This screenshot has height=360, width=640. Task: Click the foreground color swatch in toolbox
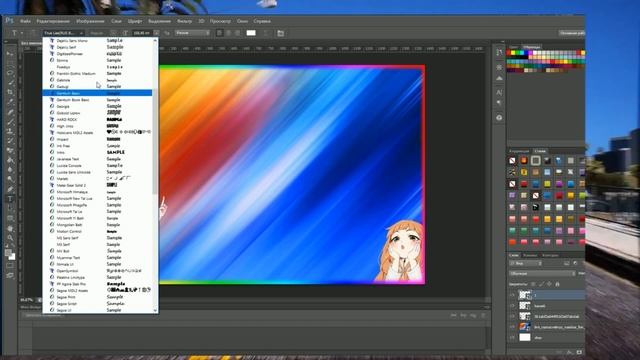(x=8, y=253)
